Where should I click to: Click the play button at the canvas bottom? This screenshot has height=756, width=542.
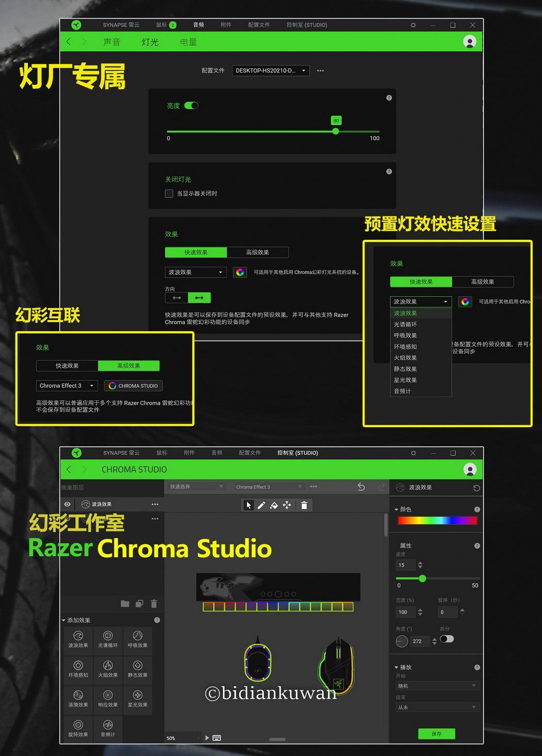pyautogui.click(x=207, y=738)
